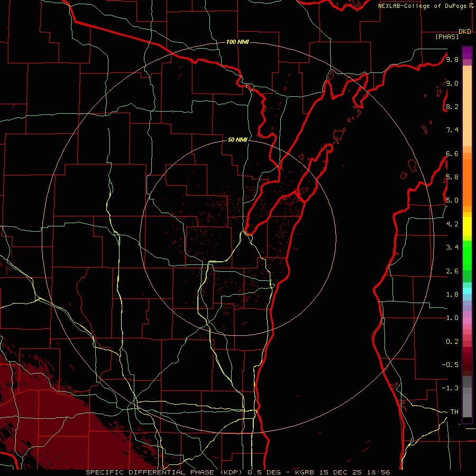Pick the light peach segment of the color bar
Screen dimensions: 476x476
tap(467, 108)
